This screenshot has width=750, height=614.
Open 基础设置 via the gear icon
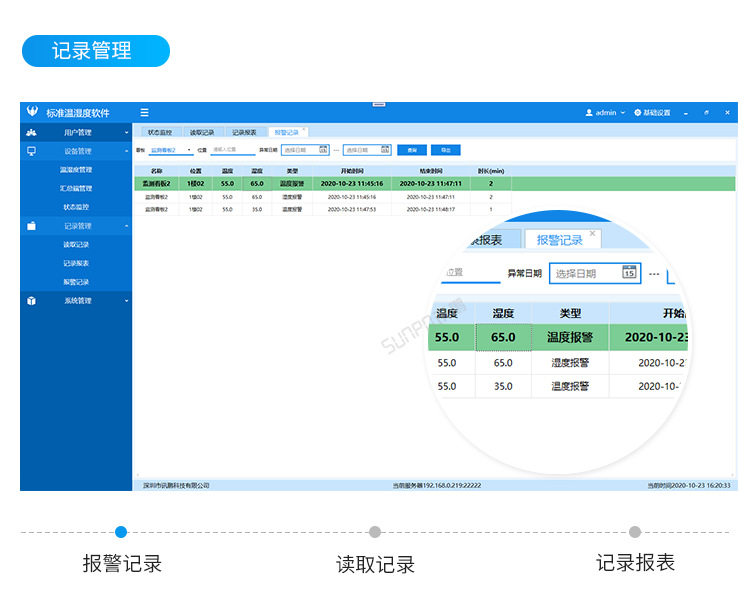tap(638, 113)
